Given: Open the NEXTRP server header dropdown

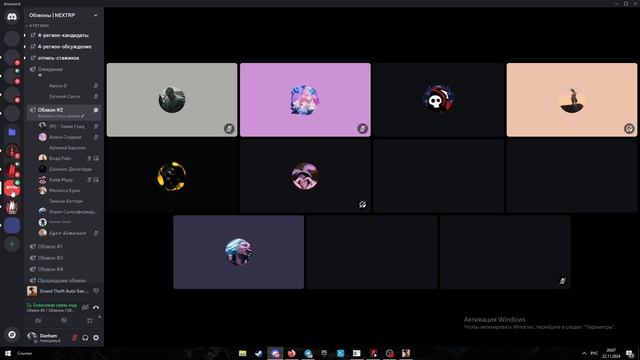Looking at the screenshot, I should 63,15.
